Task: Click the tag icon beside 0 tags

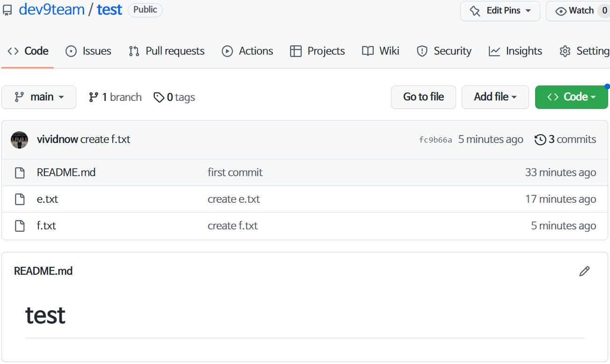Action: point(159,97)
